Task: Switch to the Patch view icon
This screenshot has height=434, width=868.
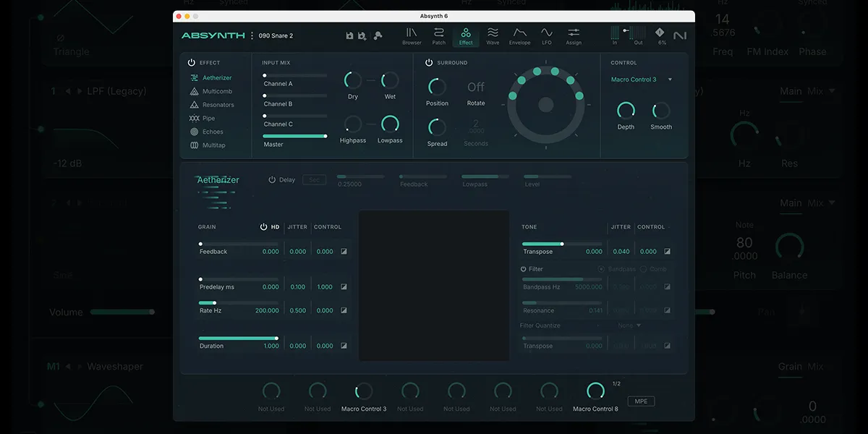Action: (x=438, y=35)
